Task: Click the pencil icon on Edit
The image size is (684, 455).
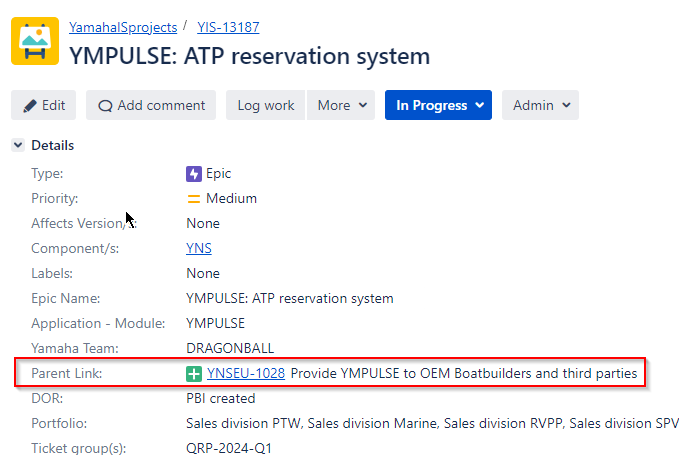Action: [x=30, y=106]
